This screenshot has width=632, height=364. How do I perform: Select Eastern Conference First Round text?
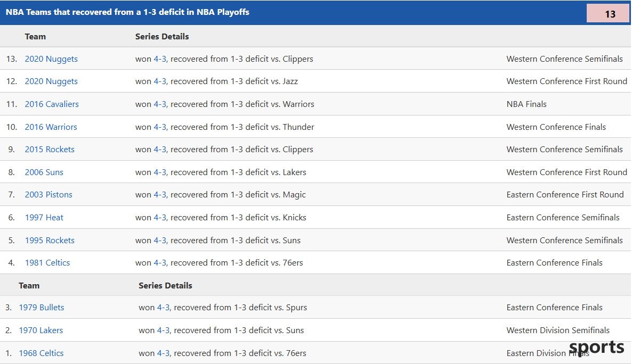point(565,194)
